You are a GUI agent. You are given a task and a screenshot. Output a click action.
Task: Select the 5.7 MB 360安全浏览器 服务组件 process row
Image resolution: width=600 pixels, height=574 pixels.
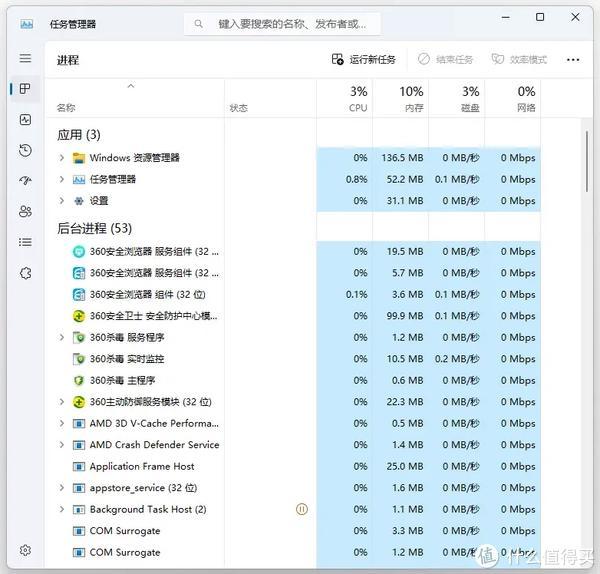pyautogui.click(x=293, y=273)
